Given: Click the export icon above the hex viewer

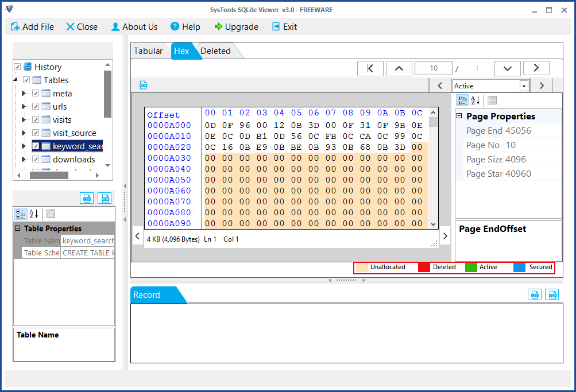Looking at the screenshot, I should [142, 84].
